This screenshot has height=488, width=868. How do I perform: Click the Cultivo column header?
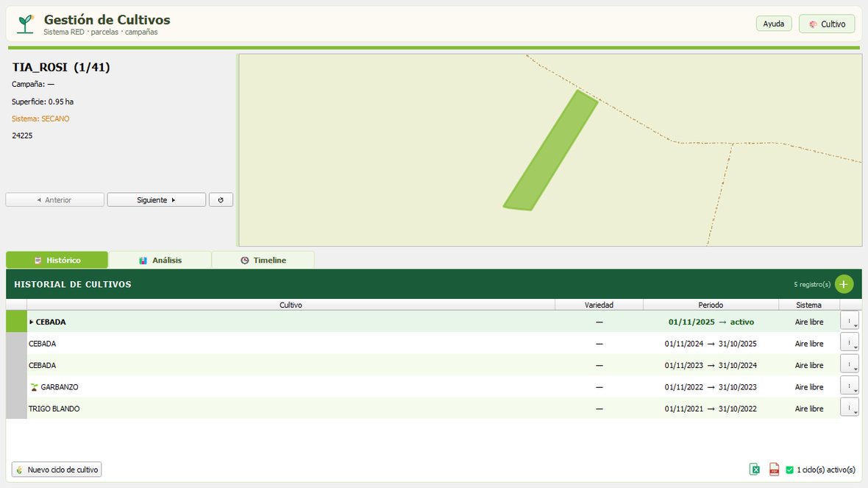click(x=291, y=305)
